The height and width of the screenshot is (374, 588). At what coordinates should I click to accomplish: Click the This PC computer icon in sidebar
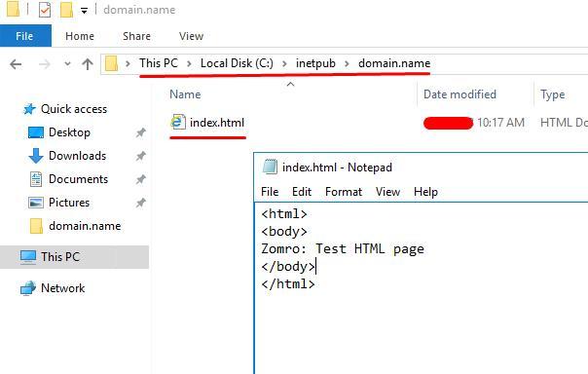pyautogui.click(x=28, y=257)
